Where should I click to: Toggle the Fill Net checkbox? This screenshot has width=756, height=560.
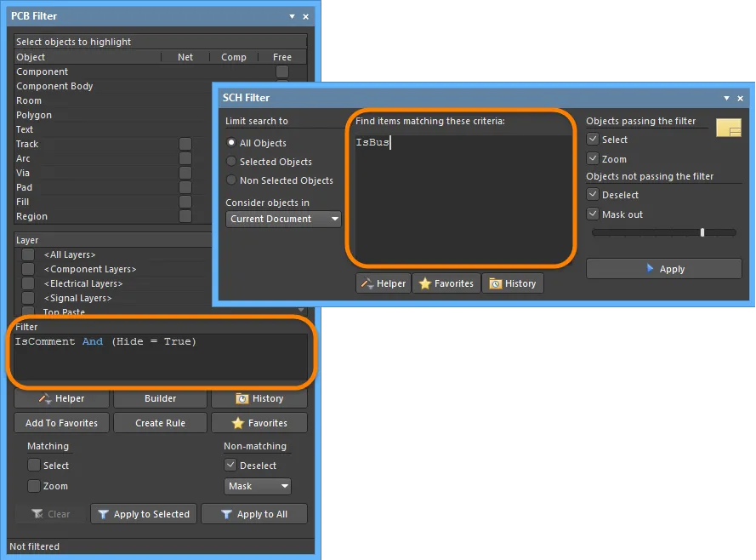(185, 202)
